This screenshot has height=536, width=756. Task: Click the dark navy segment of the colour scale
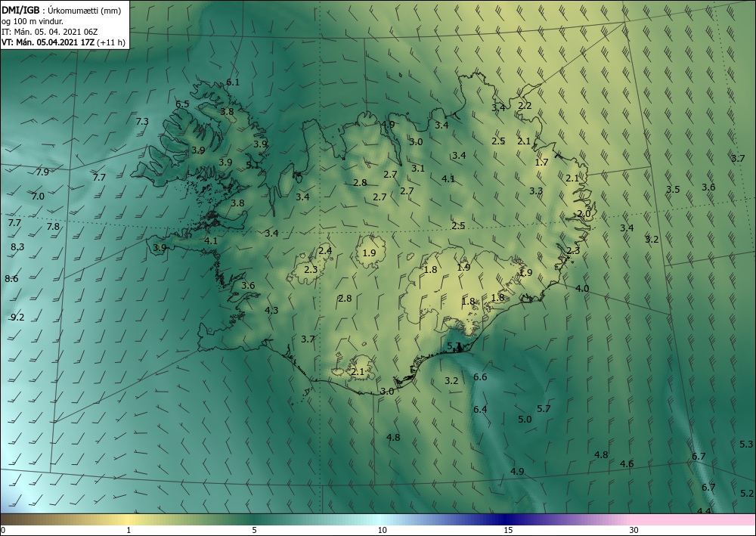click(x=503, y=519)
